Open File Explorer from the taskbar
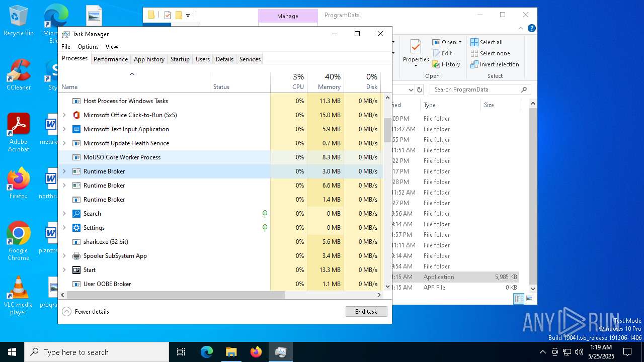The image size is (644, 362). [231, 352]
